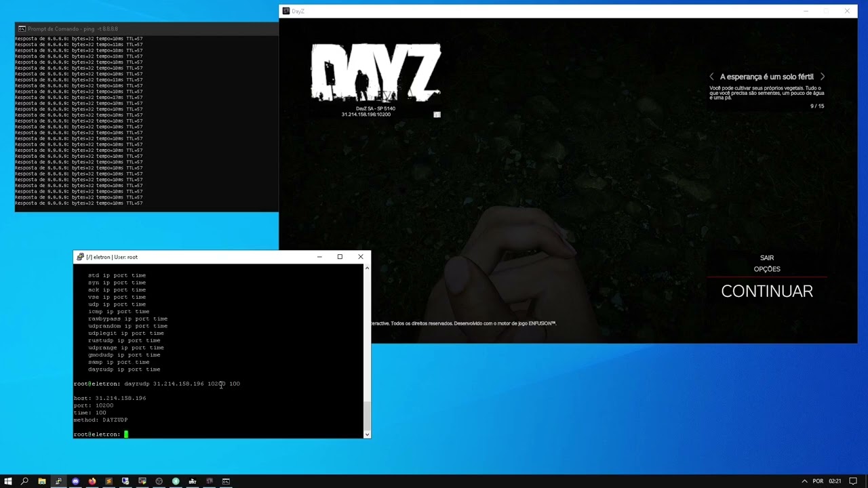Click the Command Prompt ping title bar
Viewport: 868px width, 488px height.
146,29
